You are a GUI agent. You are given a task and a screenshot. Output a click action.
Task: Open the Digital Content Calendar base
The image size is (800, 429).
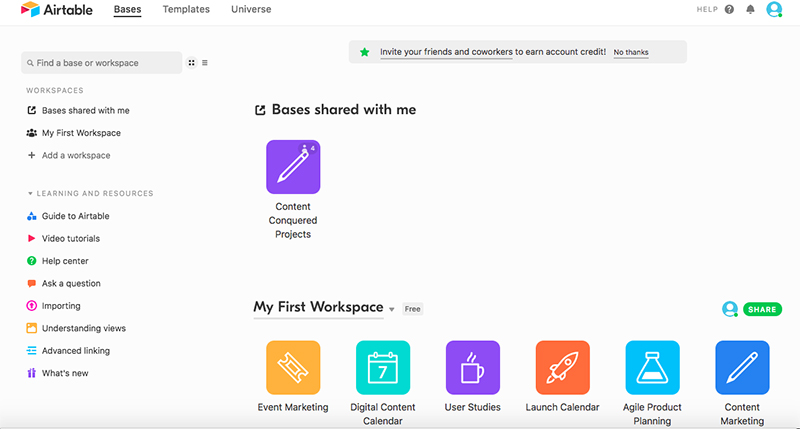coord(383,367)
